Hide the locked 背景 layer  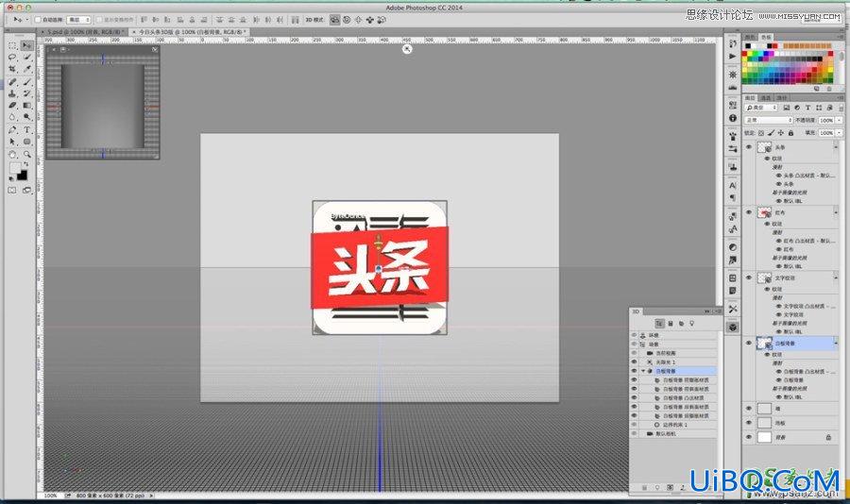(749, 437)
